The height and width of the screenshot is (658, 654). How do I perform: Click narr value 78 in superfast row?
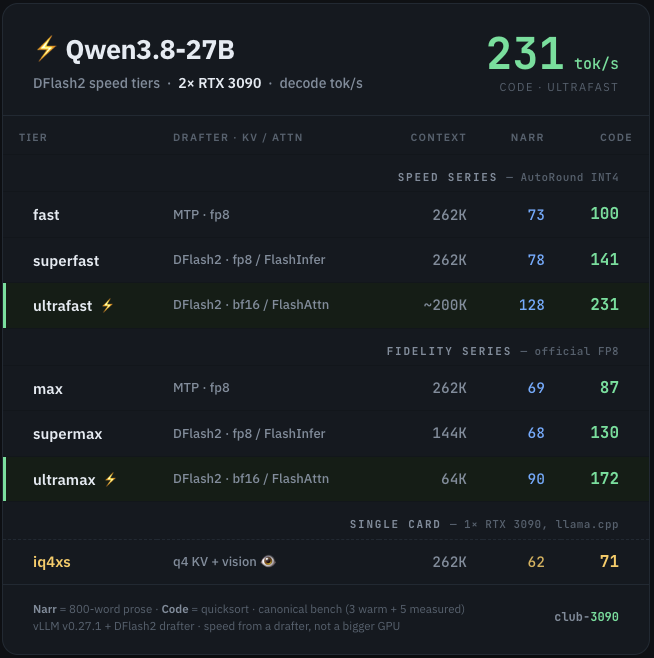click(x=536, y=260)
